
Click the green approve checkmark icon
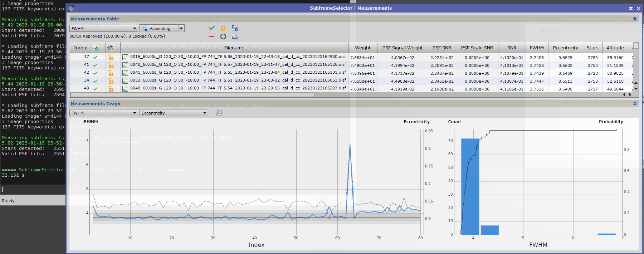pyautogui.click(x=212, y=28)
